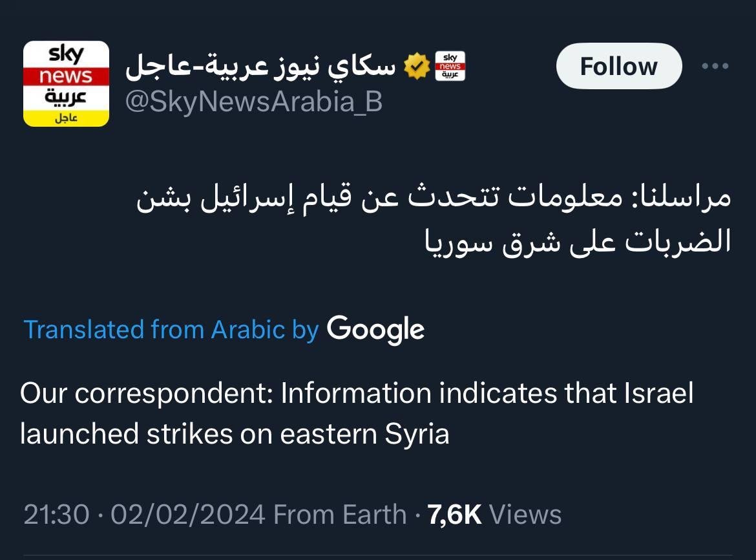Click the 21:30 post time
The image size is (756, 560).
(x=56, y=515)
